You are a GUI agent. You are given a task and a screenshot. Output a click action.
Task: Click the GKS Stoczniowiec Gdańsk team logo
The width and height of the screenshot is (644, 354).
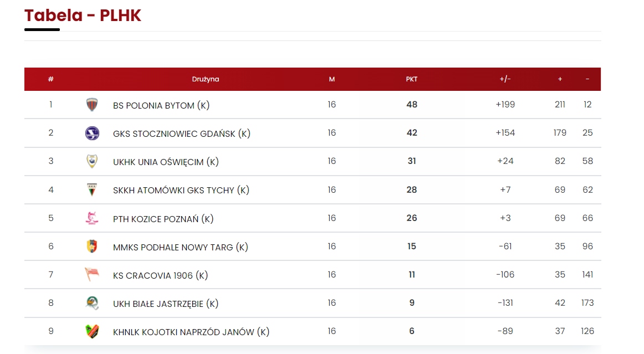tap(92, 133)
